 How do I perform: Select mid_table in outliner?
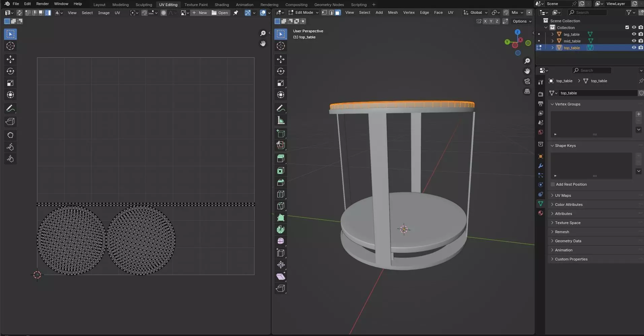[572, 41]
